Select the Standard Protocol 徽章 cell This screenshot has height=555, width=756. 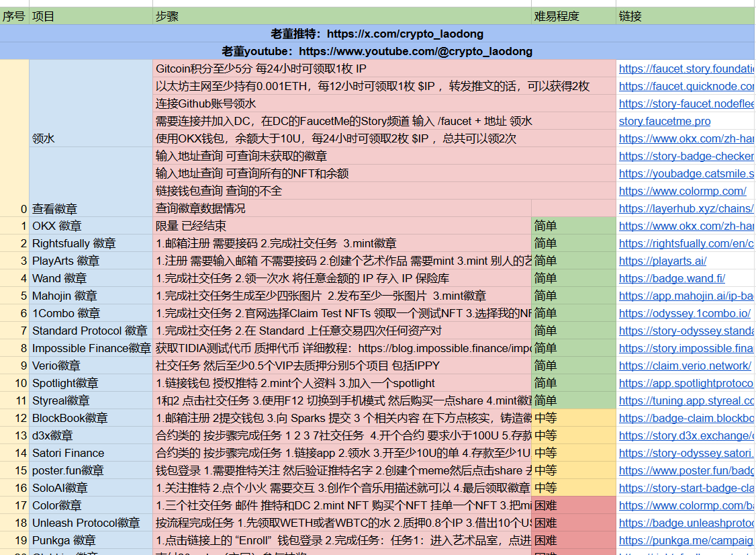[91, 331]
